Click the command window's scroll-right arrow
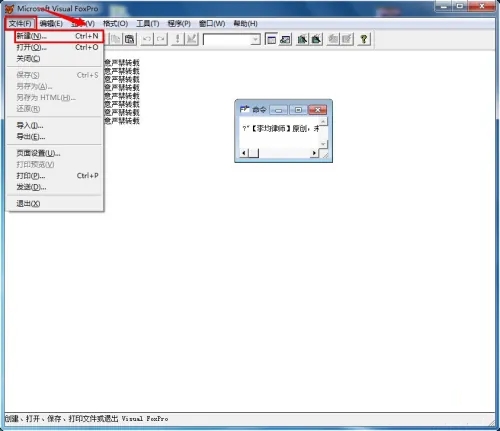The image size is (500, 431). [x=314, y=153]
